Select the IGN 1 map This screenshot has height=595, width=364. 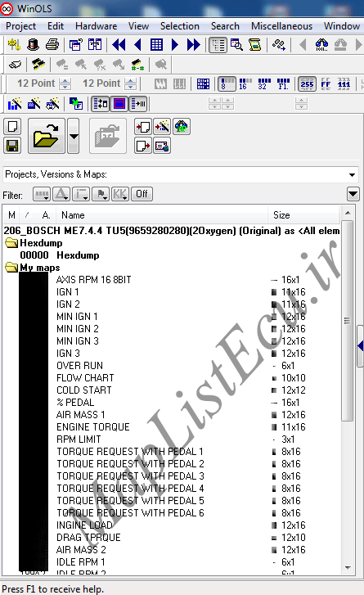coord(68,292)
